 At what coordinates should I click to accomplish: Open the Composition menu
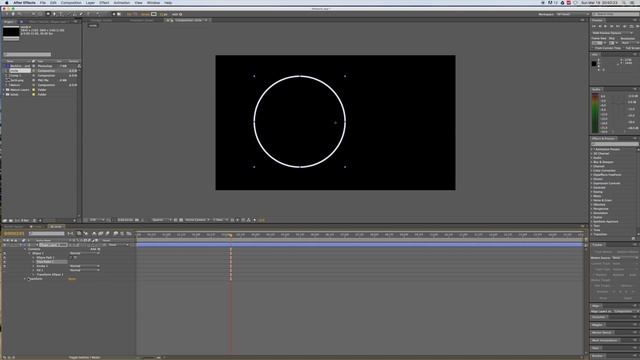tap(71, 2)
